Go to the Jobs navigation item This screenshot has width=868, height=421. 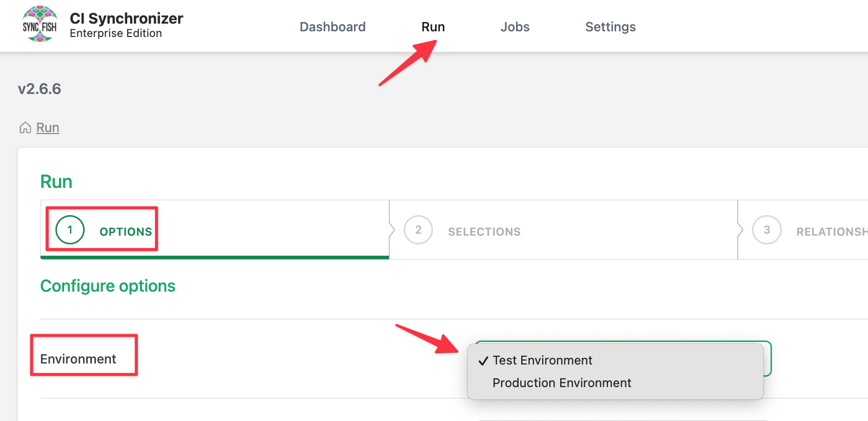[515, 27]
